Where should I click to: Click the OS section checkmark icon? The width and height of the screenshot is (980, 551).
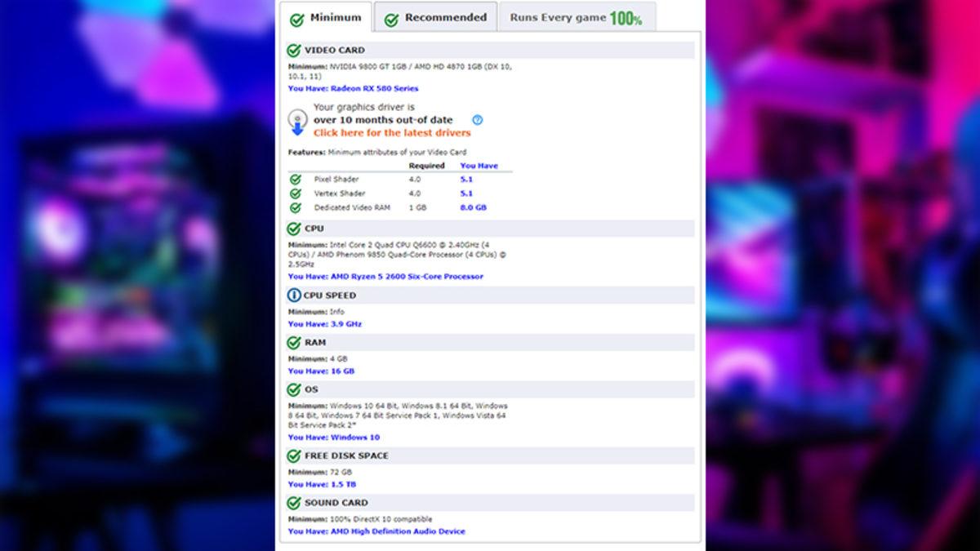(x=294, y=389)
